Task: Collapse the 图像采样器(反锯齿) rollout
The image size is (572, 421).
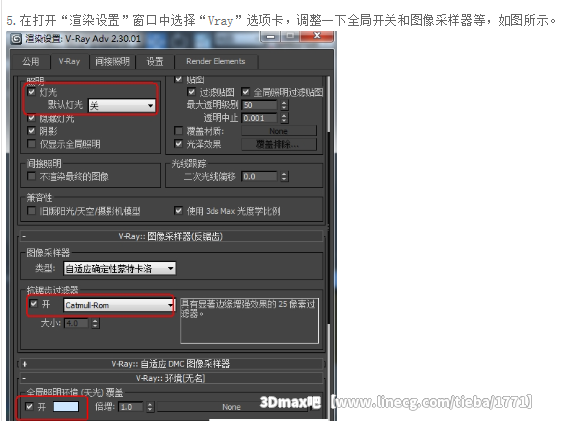Action: point(171,236)
